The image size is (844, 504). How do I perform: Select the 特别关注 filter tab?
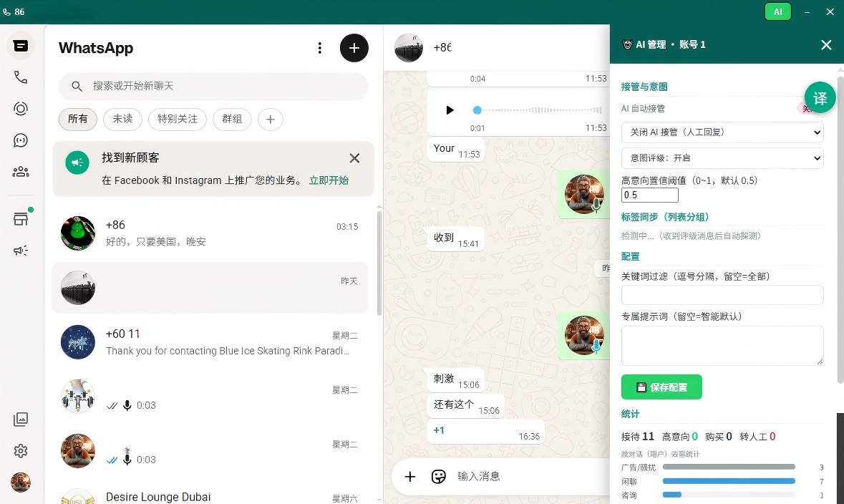(178, 119)
